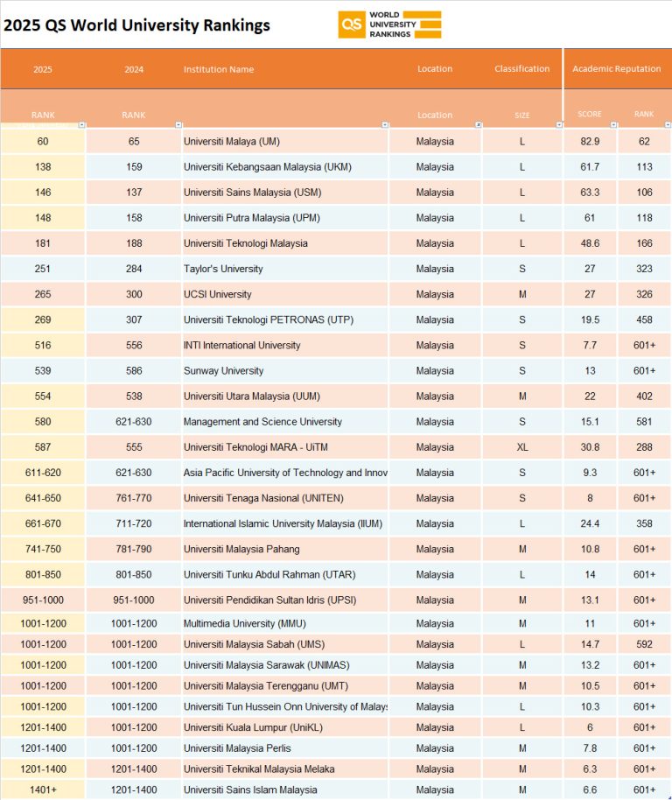
Task: Select the 'XL' size cell for UiTM
Action: click(522, 447)
